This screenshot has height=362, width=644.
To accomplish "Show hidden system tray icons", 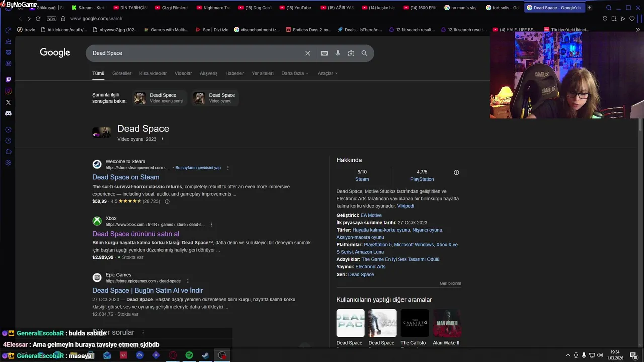I will click(568, 355).
